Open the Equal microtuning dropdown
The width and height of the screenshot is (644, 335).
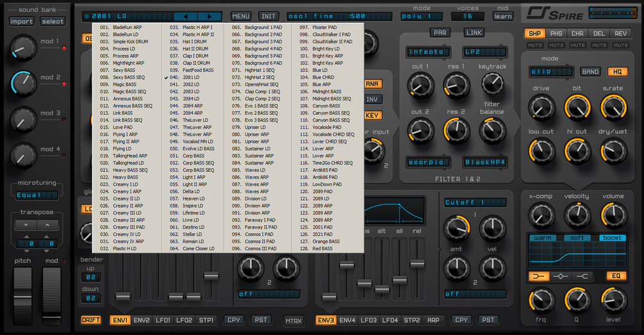[x=37, y=195]
